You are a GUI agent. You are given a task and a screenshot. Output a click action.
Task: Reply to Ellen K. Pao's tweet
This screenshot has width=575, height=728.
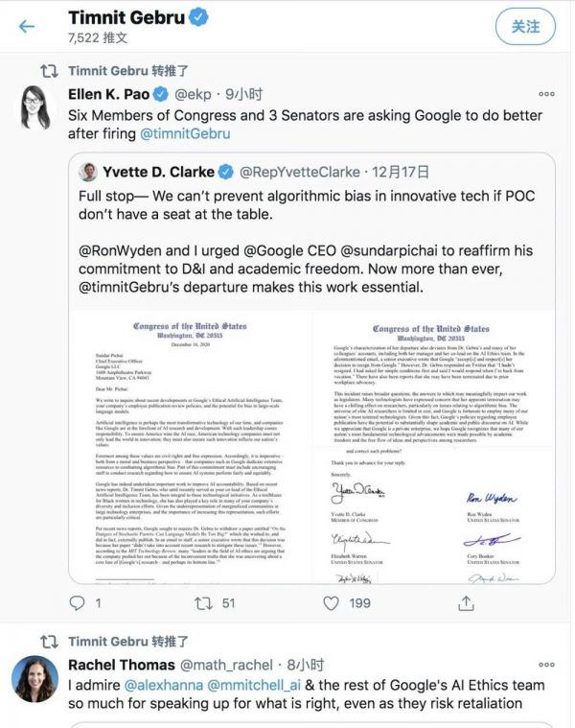(79, 603)
